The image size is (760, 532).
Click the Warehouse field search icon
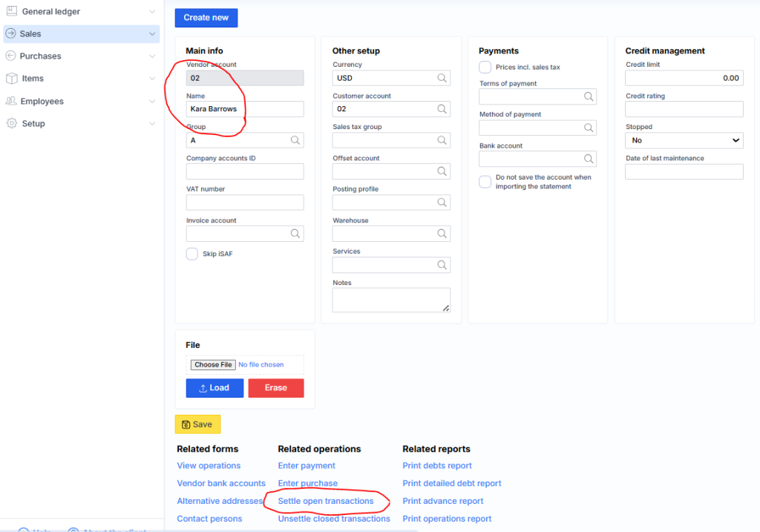[x=442, y=234]
